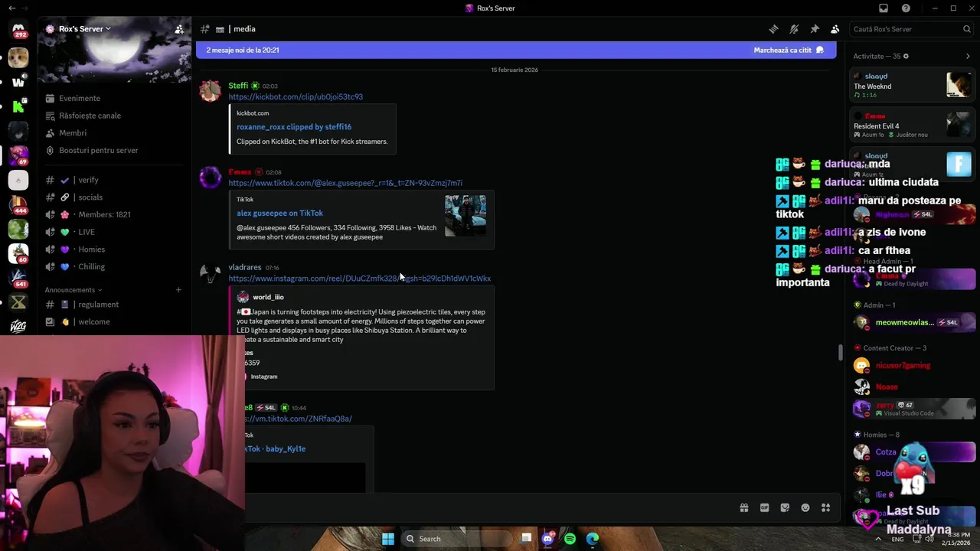The height and width of the screenshot is (551, 980).
Task: Open Evenimente in server sidebar
Action: pos(115,98)
